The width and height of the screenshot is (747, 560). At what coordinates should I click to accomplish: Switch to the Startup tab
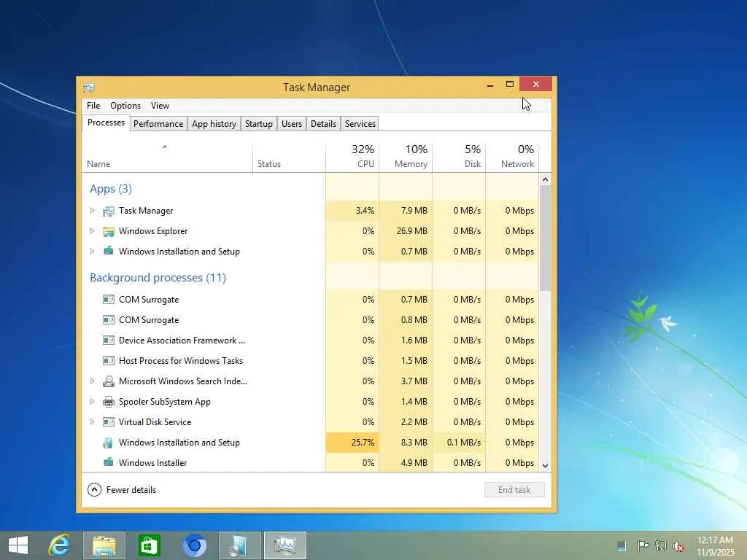(259, 124)
